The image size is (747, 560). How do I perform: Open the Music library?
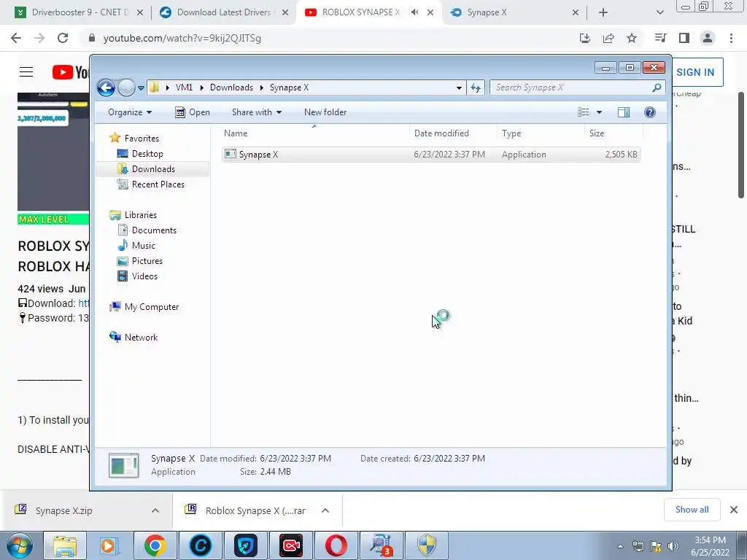(144, 246)
